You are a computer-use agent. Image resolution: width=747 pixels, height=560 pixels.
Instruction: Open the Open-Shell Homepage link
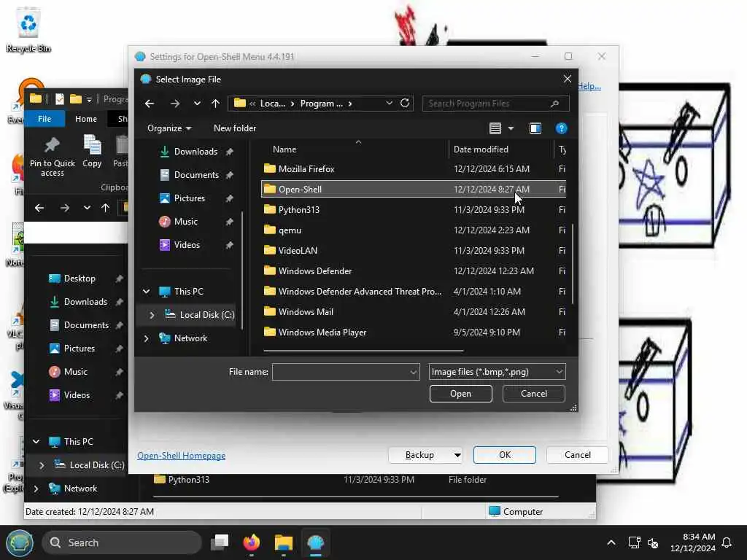pyautogui.click(x=181, y=456)
